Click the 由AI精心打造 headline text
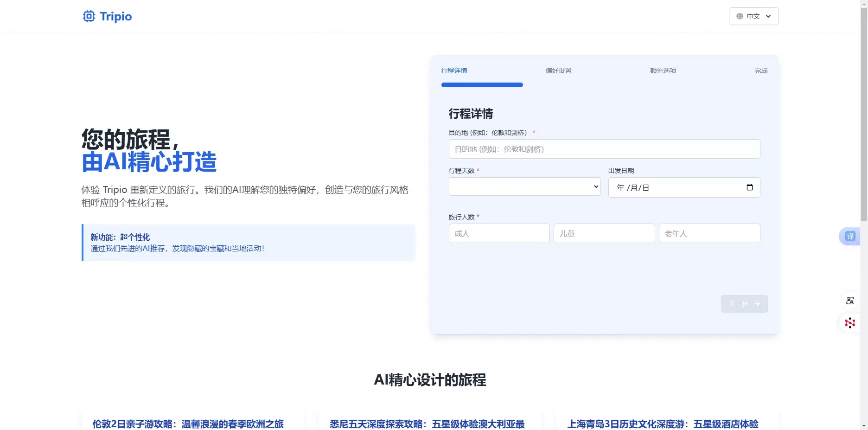The image size is (868, 430). coord(149,162)
